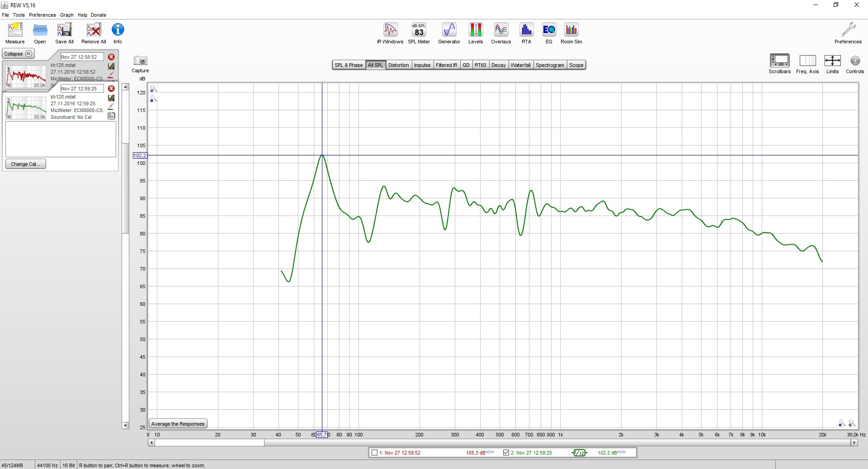Click horizontal zoom out magnifier
Image resolution: width=868 pixels, height=469 pixels.
click(841, 423)
